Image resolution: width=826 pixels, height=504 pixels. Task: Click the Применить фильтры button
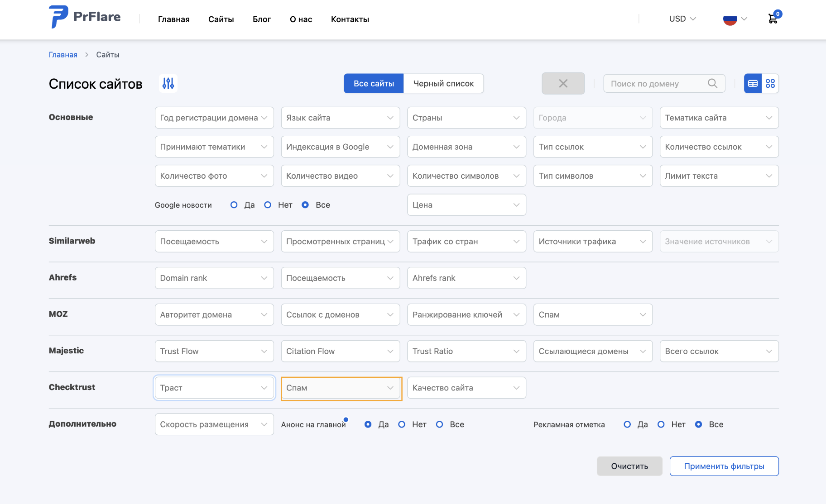(x=724, y=466)
